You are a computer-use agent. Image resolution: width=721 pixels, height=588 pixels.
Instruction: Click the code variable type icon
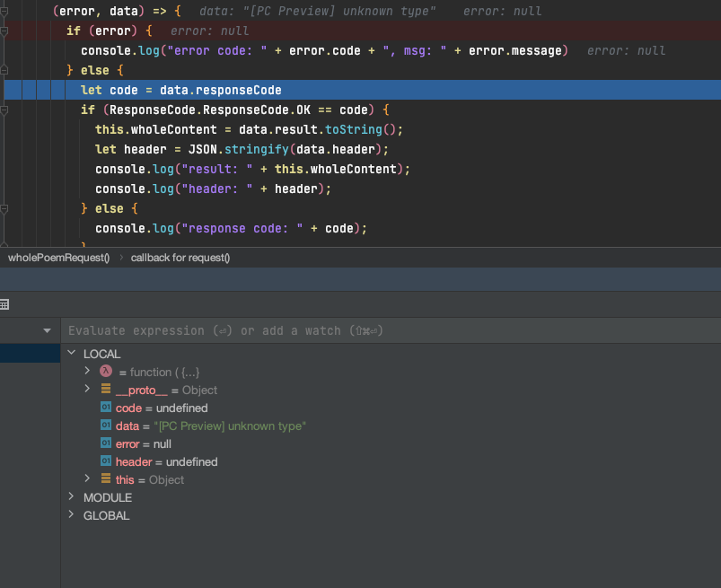(106, 407)
